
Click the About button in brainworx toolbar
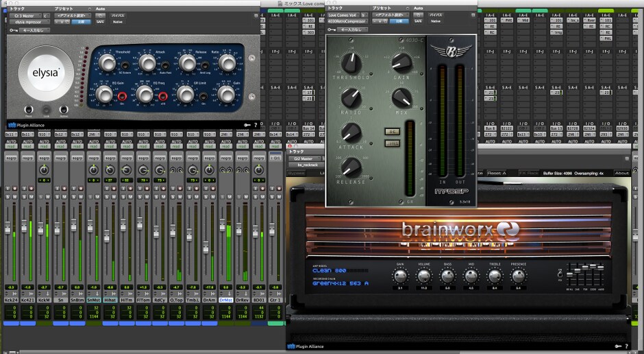621,173
